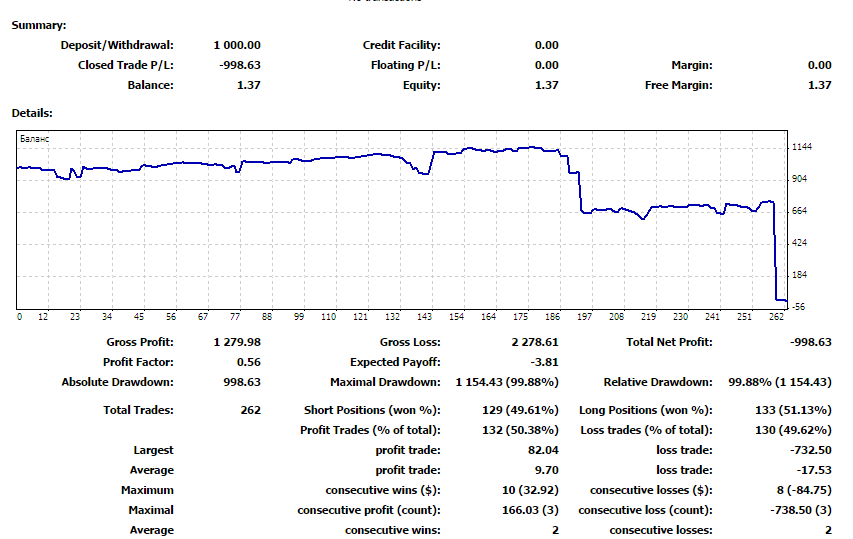Click the Free Margin label
Viewport: 853px width, 539px height.
[678, 85]
